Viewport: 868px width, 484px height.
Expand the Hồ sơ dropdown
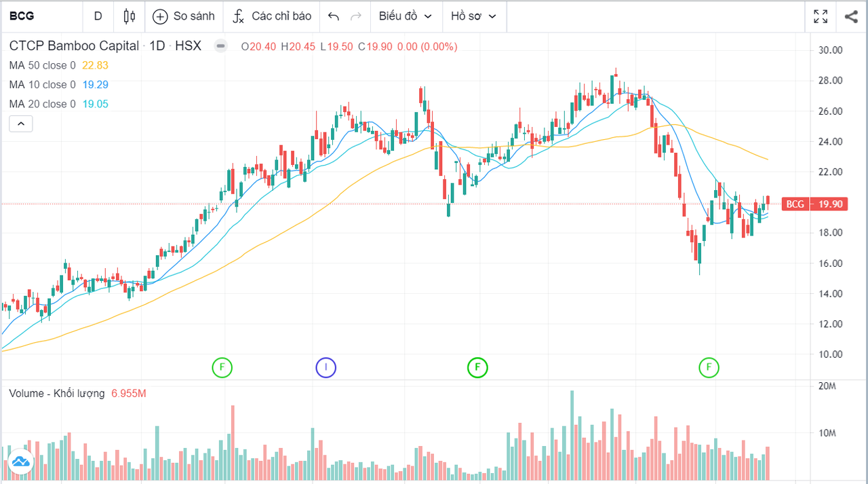click(x=474, y=16)
